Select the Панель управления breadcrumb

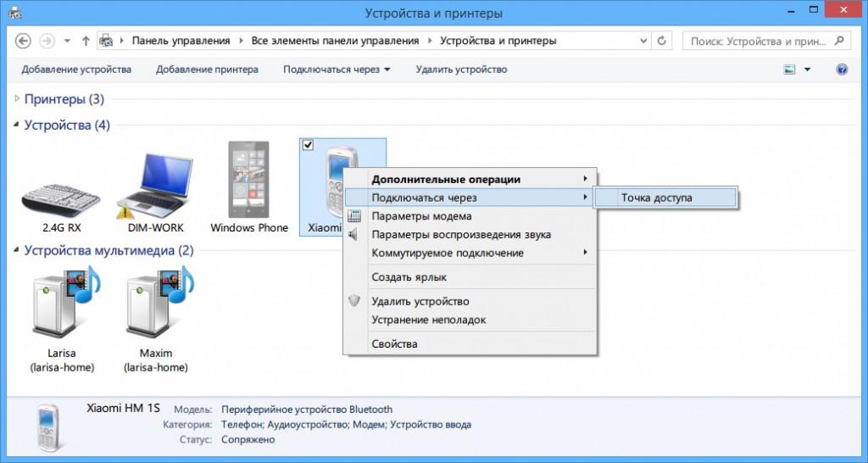coord(181,41)
